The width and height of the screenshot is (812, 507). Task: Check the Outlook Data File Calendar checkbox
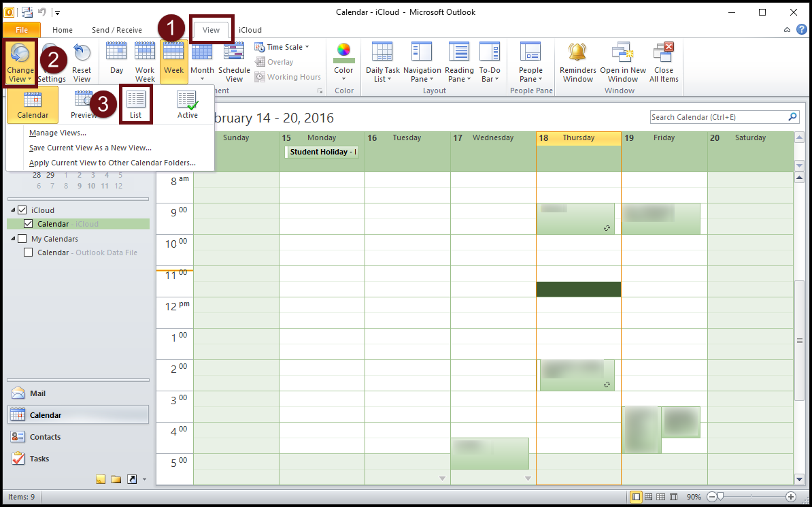pos(29,252)
